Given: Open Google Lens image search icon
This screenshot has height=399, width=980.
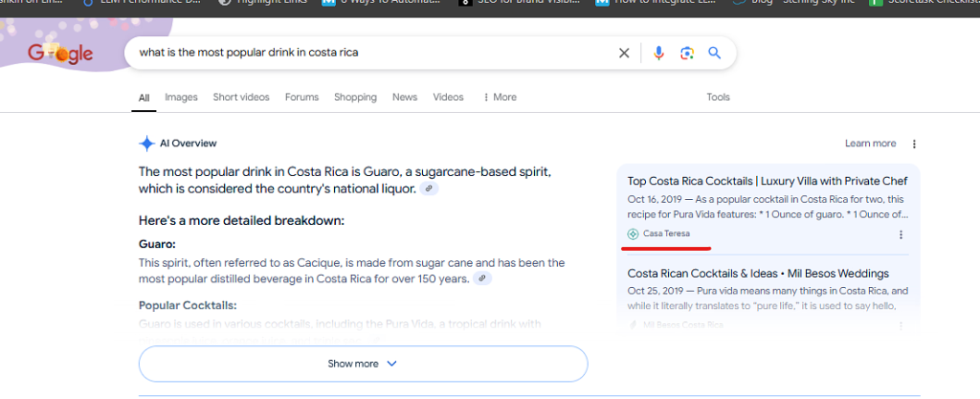Looking at the screenshot, I should 687,53.
